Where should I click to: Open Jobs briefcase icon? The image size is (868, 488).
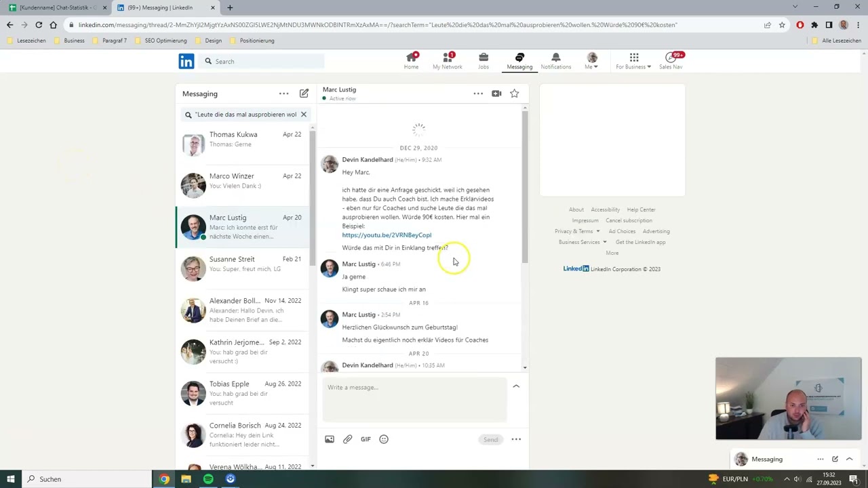click(x=483, y=61)
